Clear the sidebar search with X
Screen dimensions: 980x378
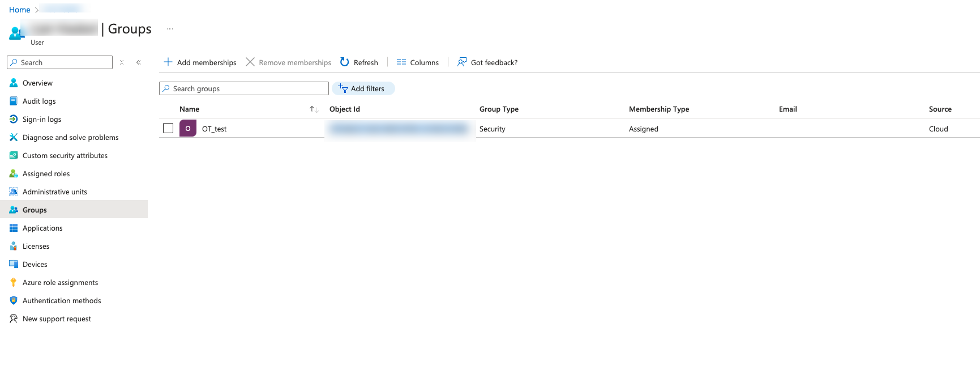pos(122,62)
